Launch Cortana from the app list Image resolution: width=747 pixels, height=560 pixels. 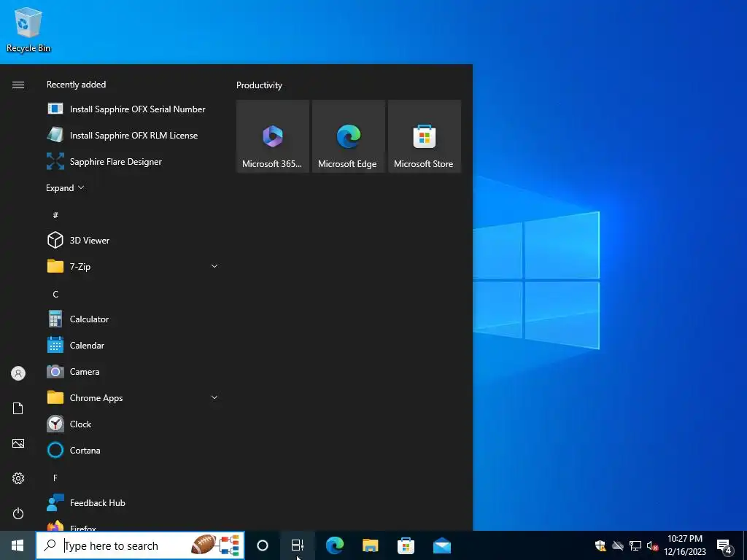click(x=132, y=450)
